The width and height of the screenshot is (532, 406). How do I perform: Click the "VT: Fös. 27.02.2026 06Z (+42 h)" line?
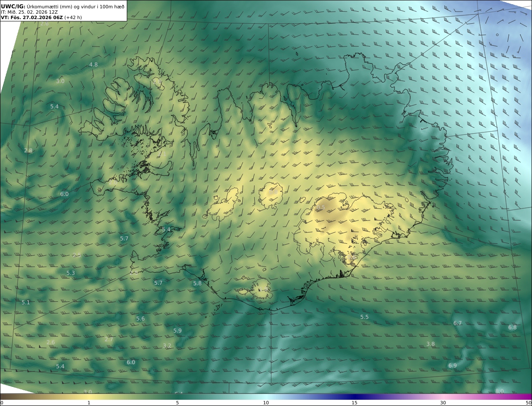click(41, 17)
